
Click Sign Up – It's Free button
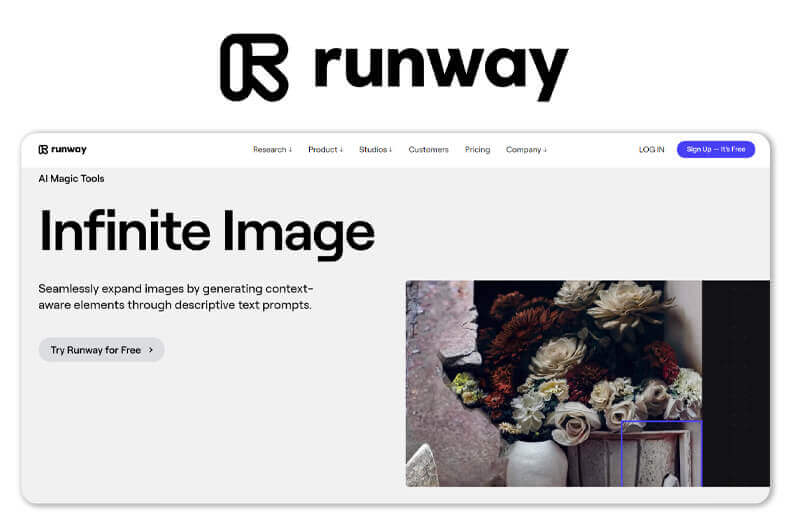[x=716, y=149]
